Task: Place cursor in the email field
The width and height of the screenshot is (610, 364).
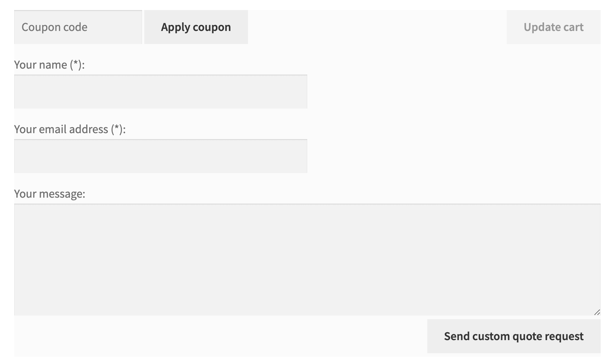Action: [161, 156]
